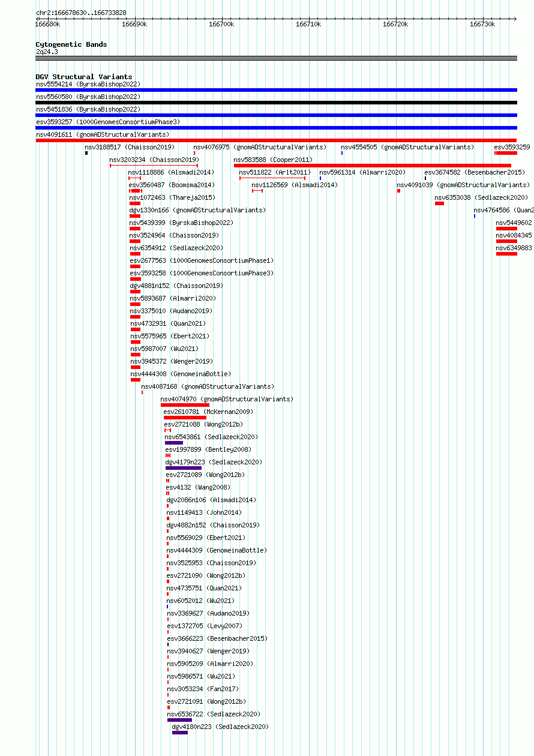534x756 pixels.
Task: Open the nsv1149413 (John2014) label
Action: tap(204, 512)
